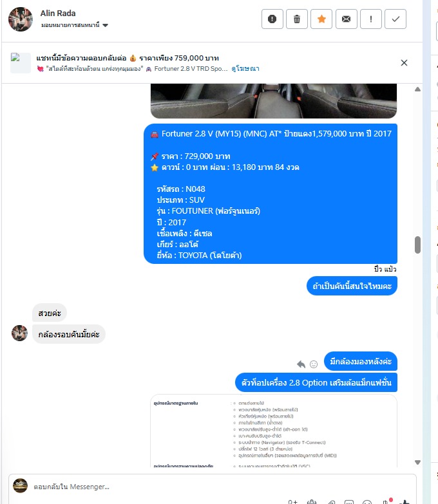Dismiss the ad reply banner with X
This screenshot has height=504, width=438.
[x=404, y=62]
